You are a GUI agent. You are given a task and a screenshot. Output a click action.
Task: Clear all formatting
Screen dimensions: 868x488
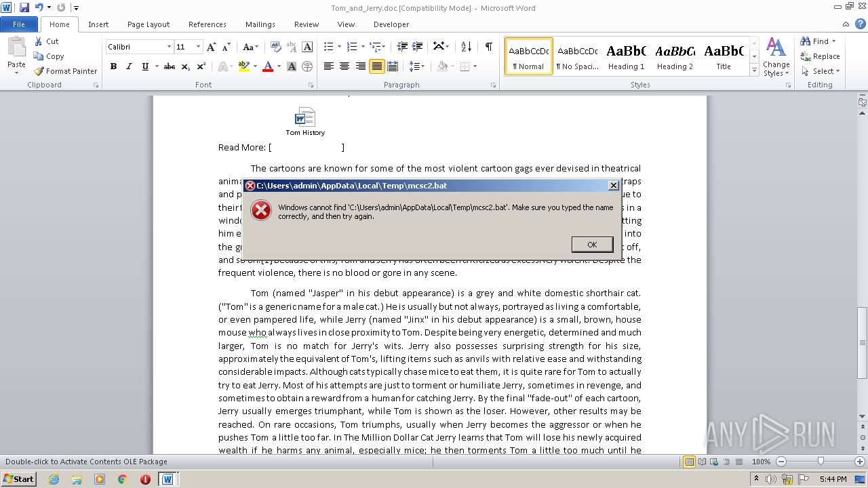coord(276,47)
